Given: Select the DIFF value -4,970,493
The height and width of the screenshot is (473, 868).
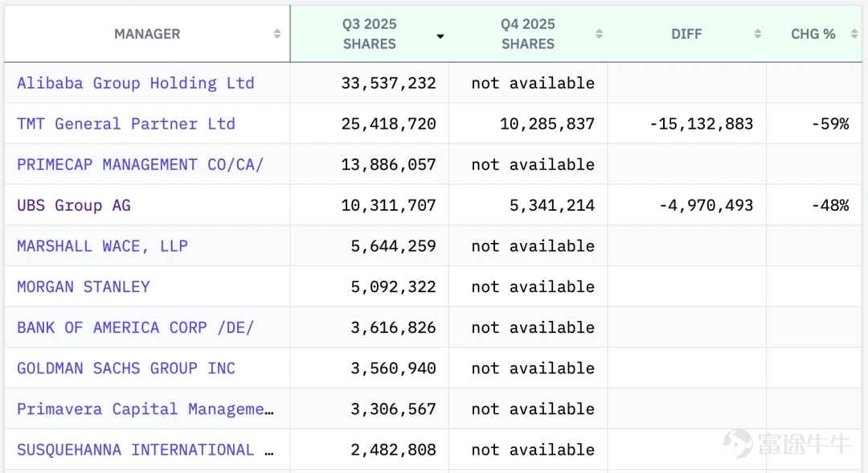Looking at the screenshot, I should (706, 205).
